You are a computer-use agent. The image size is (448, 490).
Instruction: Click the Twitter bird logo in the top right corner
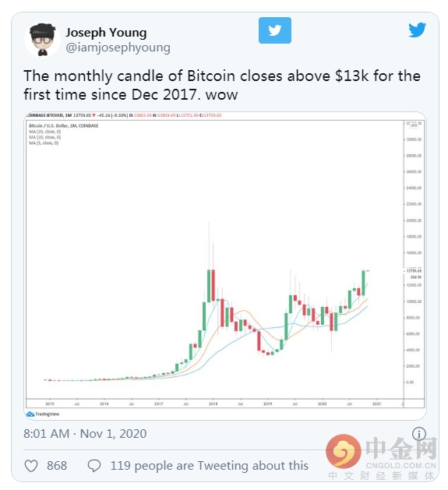point(417,30)
